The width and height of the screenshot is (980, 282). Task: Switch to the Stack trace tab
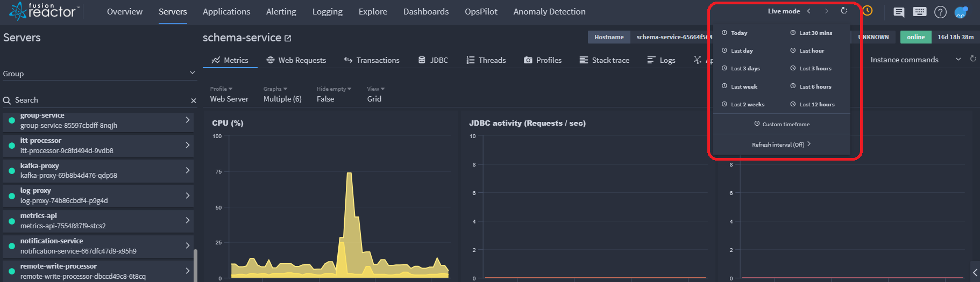pos(604,60)
